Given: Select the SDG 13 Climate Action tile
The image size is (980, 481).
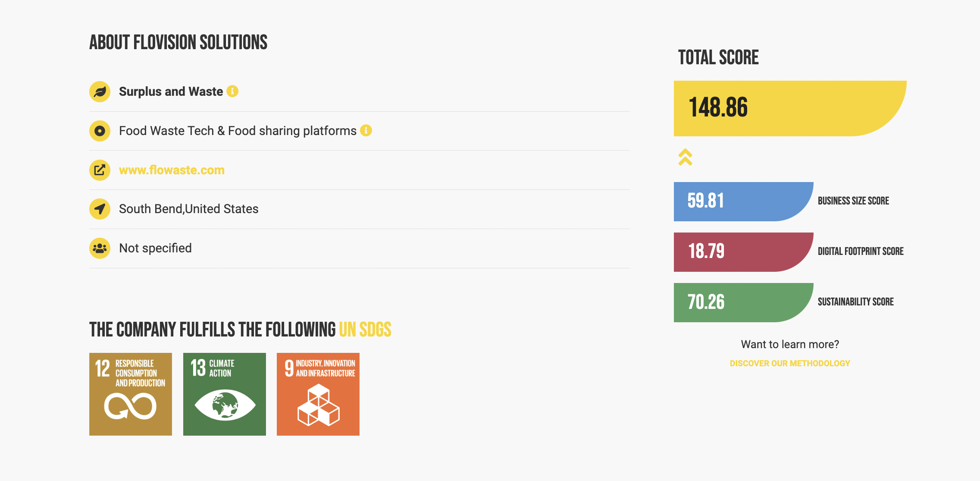Looking at the screenshot, I should [x=225, y=394].
